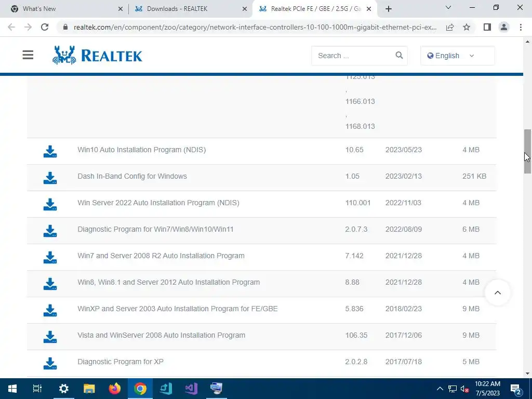Download WinXP and Server 2003 program
The width and height of the screenshot is (532, 399).
pos(50,310)
